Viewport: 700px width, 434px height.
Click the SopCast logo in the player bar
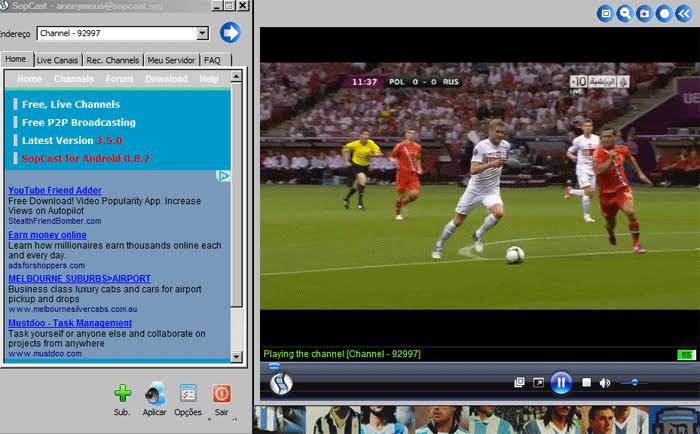tap(281, 384)
